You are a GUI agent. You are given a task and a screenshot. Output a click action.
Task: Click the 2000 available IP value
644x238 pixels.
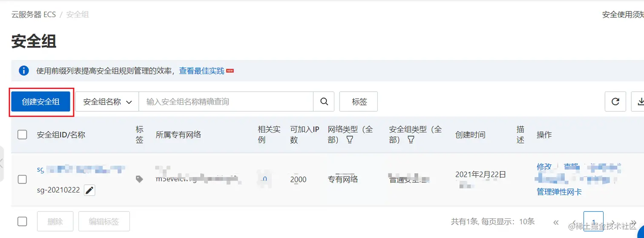coord(298,179)
